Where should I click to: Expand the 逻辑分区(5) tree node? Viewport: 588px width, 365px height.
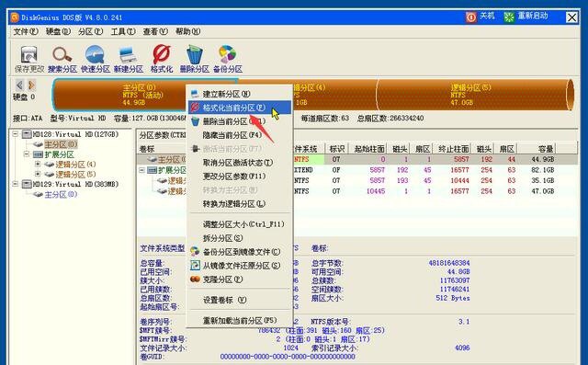pyautogui.click(x=38, y=174)
